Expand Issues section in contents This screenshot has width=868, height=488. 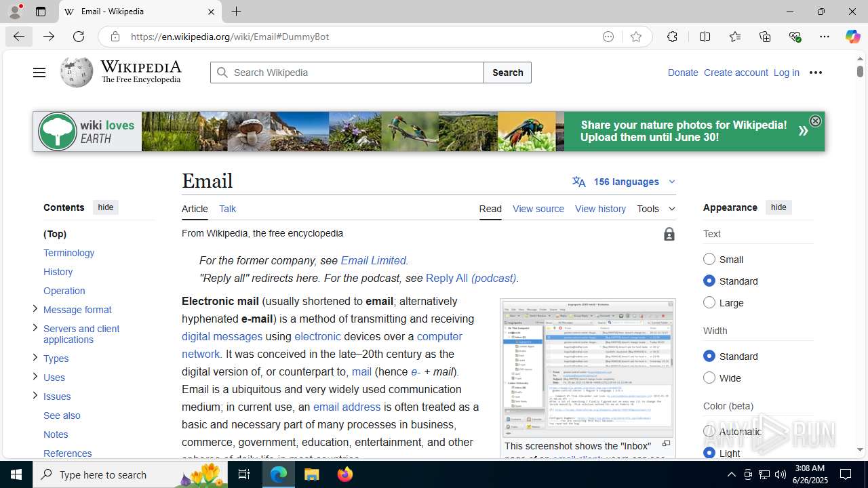click(x=35, y=396)
